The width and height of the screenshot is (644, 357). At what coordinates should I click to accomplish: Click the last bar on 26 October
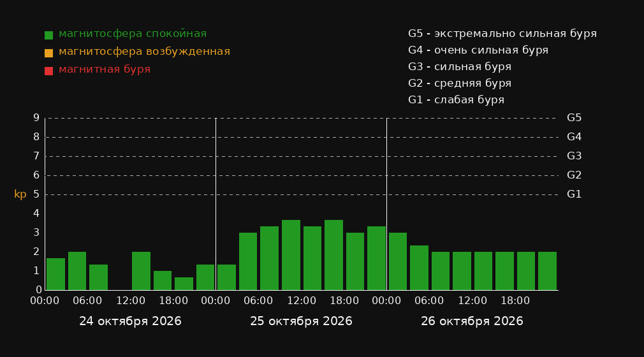[x=547, y=271]
